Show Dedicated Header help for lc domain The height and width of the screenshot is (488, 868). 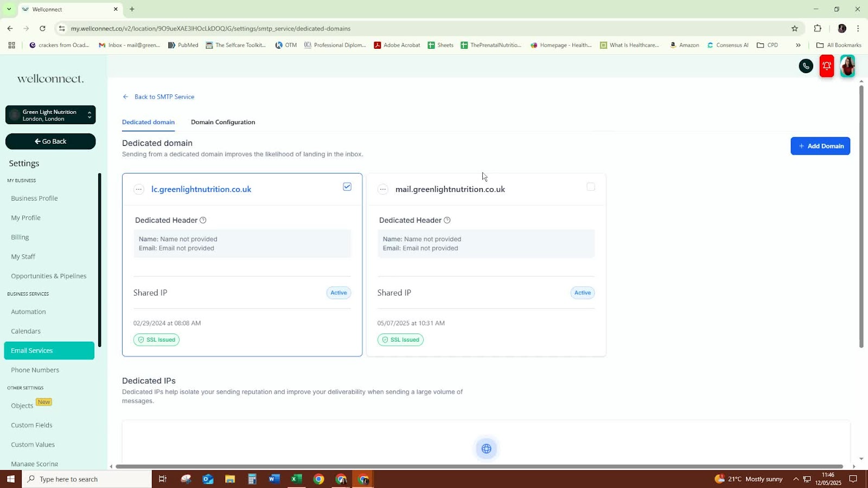[203, 220]
